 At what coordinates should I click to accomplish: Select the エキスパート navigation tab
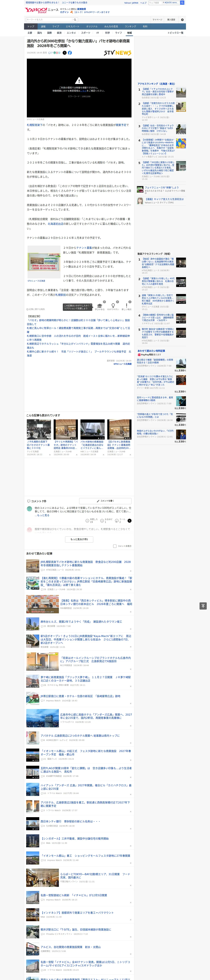click(72, 27)
